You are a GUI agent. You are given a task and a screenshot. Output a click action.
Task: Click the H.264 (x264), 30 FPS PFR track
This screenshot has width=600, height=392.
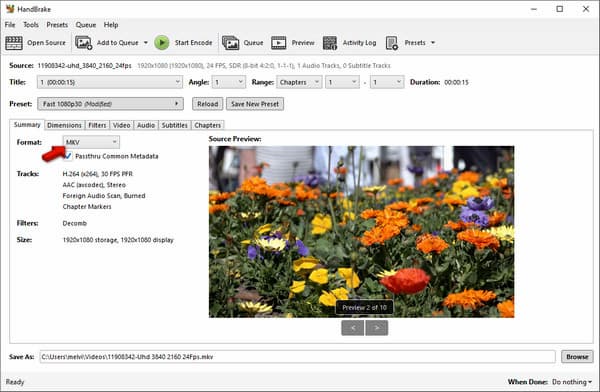(98, 174)
